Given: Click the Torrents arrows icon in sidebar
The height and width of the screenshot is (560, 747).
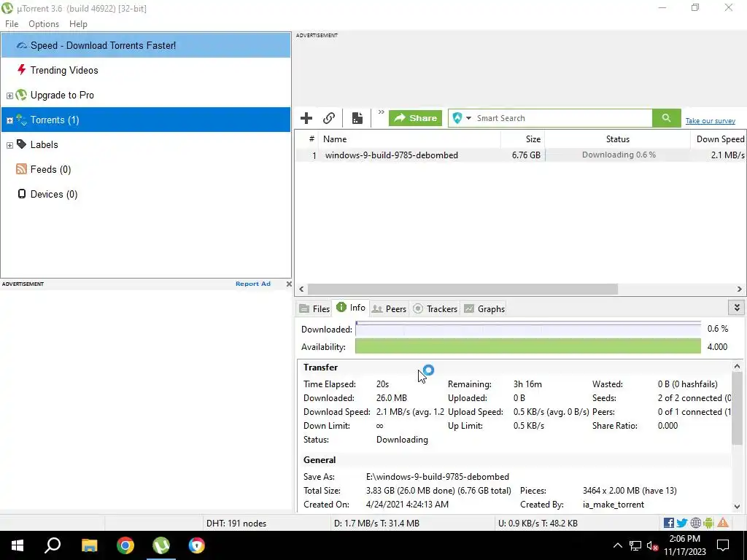Looking at the screenshot, I should coord(21,120).
